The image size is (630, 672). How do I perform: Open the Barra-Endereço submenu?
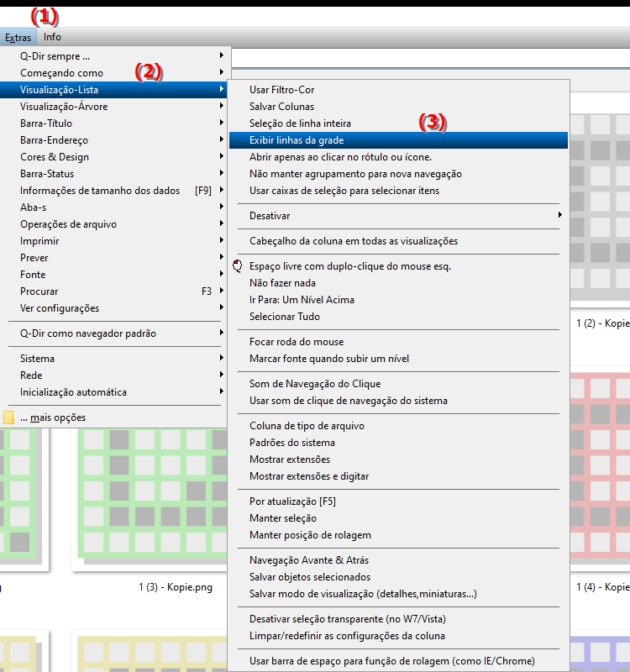click(x=114, y=140)
